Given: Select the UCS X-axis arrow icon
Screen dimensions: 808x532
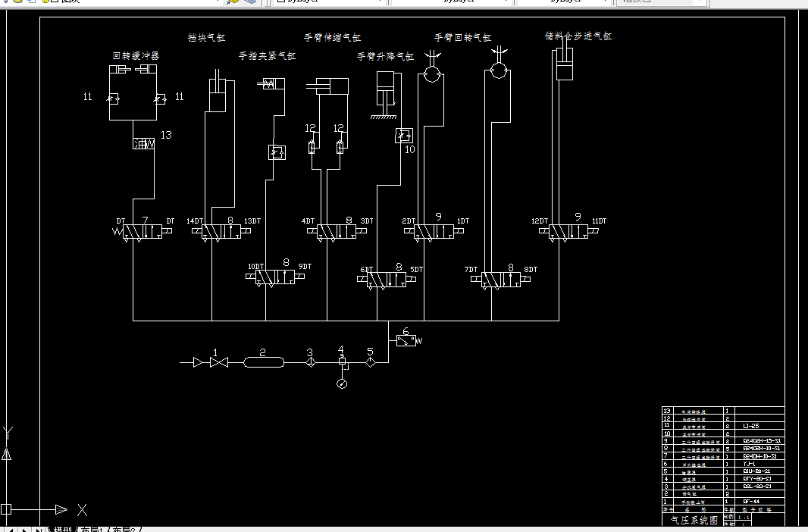Looking at the screenshot, I should (x=61, y=510).
